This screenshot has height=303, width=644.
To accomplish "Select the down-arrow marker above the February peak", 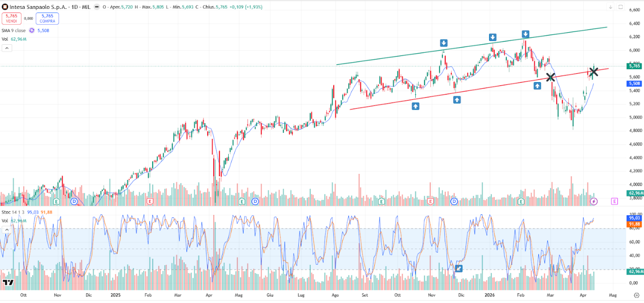I will [x=525, y=34].
